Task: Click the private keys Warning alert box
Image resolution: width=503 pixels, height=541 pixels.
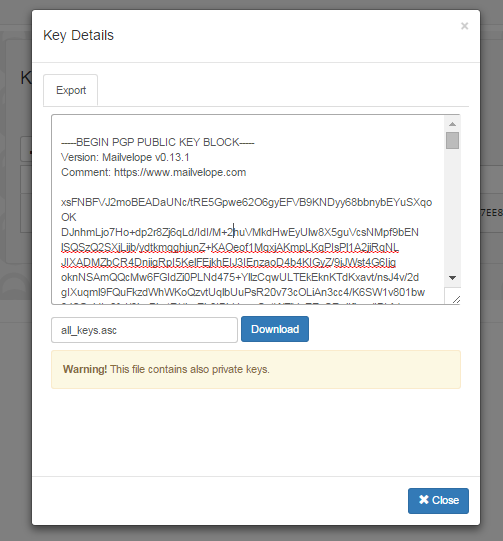Action: pyautogui.click(x=256, y=370)
